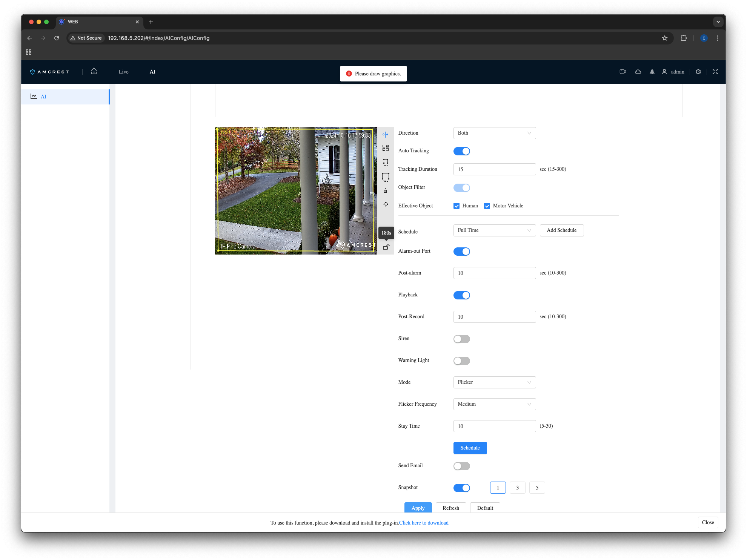Click the cloud icon in header
747x560 pixels.
[638, 72]
